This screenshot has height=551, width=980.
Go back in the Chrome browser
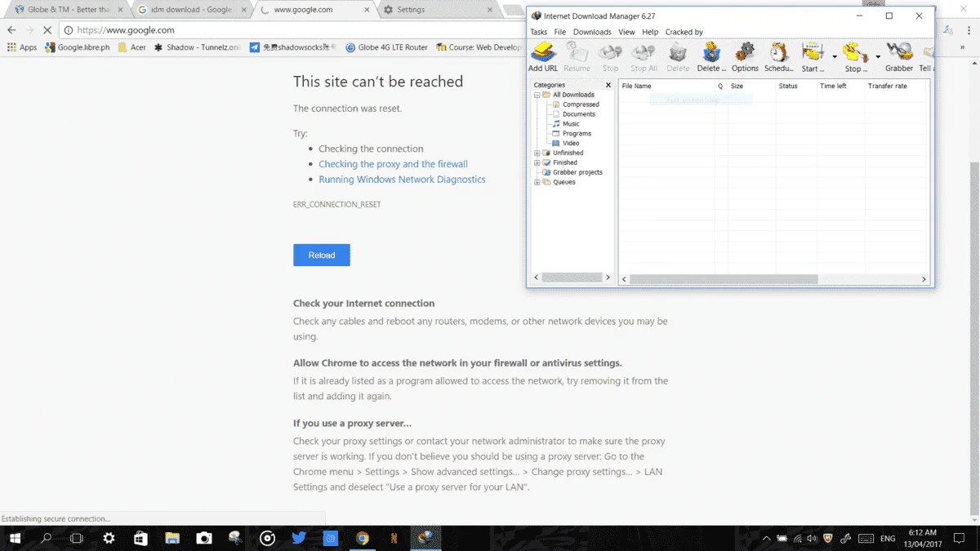[x=11, y=30]
